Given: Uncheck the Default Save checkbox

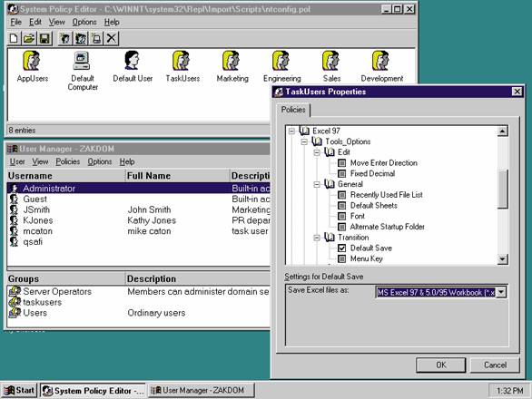Looking at the screenshot, I should [x=342, y=248].
